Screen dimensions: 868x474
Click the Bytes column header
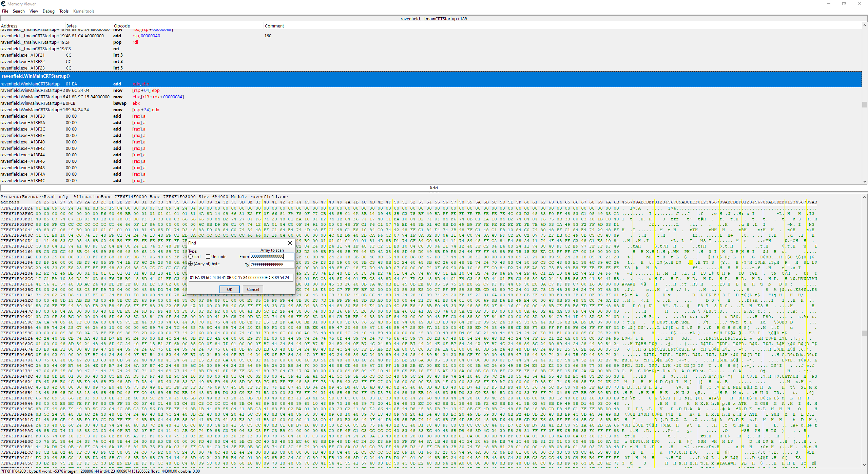[89, 26]
